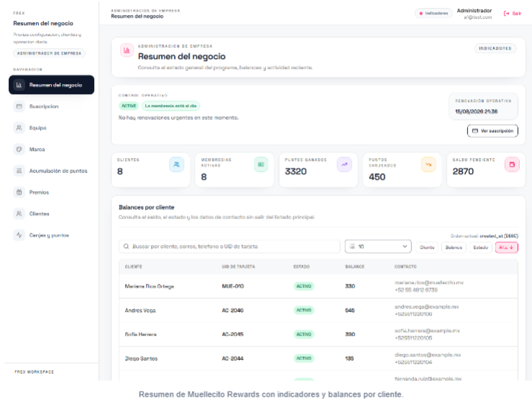Screen dimensions: 532x403
Task: Click the Puntos canjeados orange trend icon
Action: (428, 165)
